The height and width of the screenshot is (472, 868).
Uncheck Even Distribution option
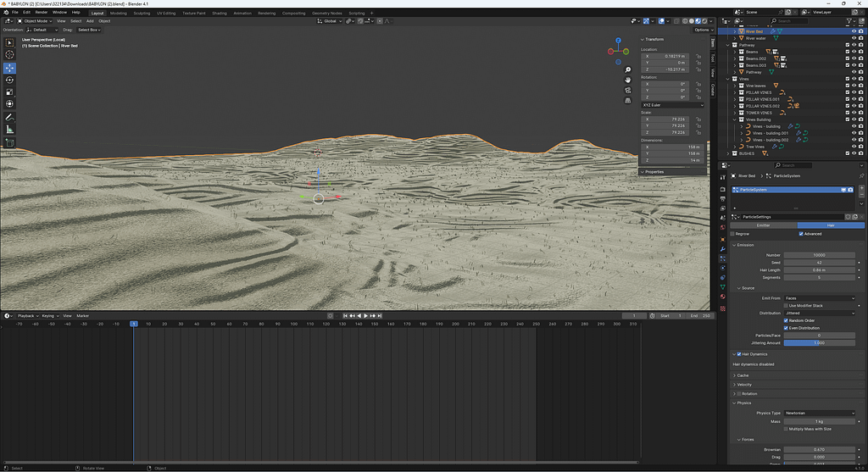(x=786, y=328)
